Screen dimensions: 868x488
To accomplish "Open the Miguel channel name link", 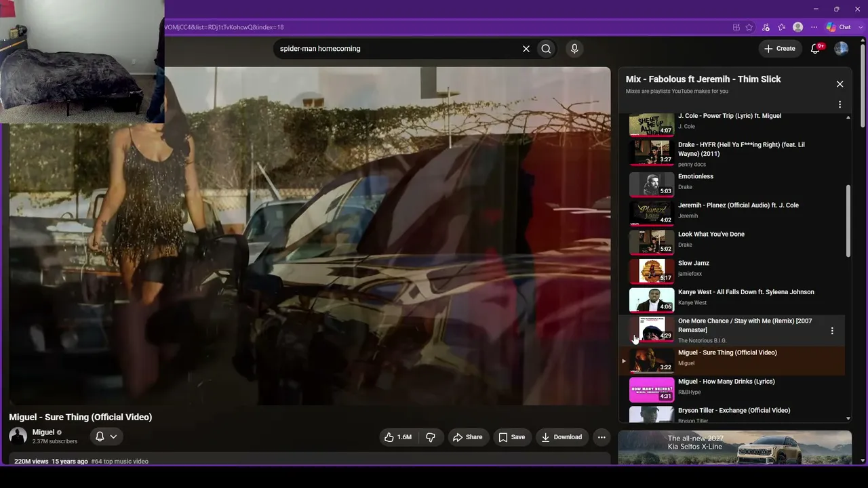I will [x=43, y=432].
